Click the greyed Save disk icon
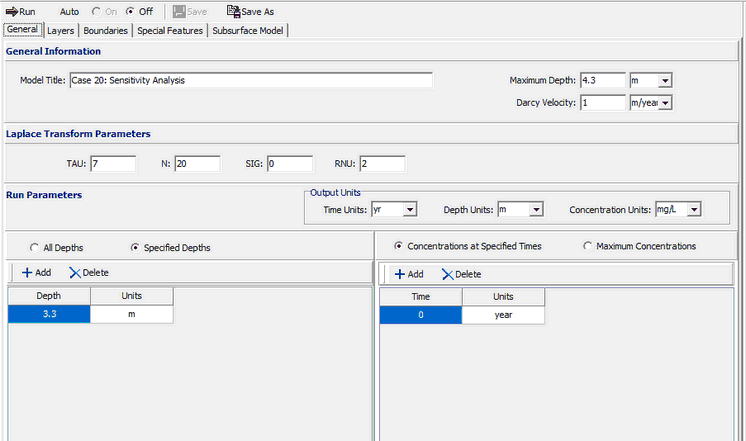 coord(179,11)
